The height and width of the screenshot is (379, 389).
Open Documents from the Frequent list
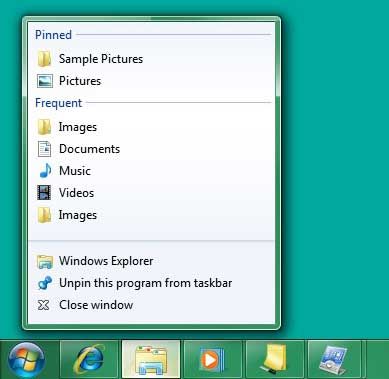click(x=152, y=149)
